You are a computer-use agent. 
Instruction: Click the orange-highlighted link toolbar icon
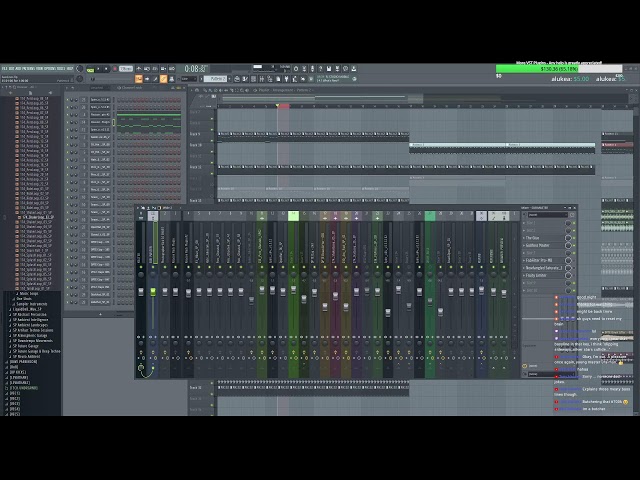[x=163, y=79]
